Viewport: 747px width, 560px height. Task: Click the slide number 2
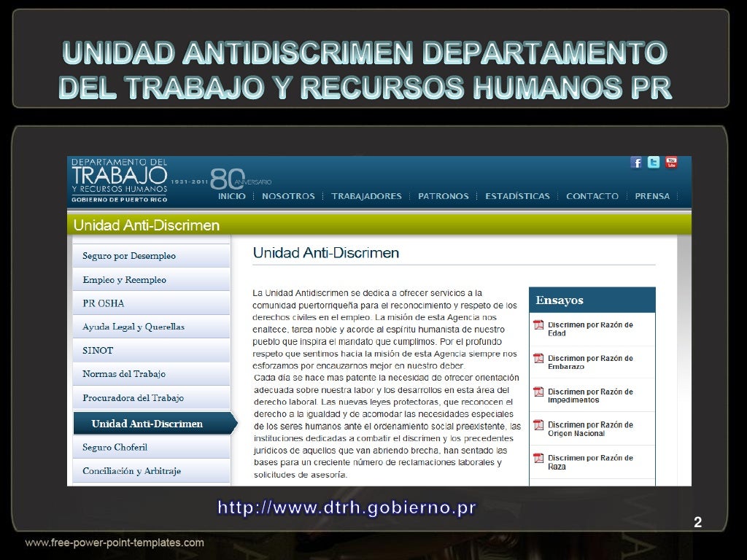tap(697, 522)
